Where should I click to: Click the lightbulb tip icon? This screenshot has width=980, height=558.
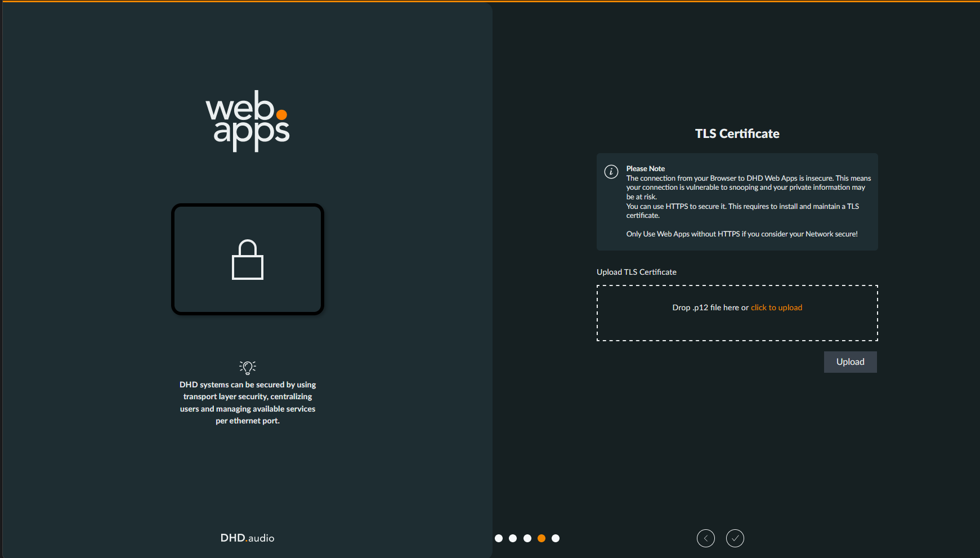[x=248, y=367]
